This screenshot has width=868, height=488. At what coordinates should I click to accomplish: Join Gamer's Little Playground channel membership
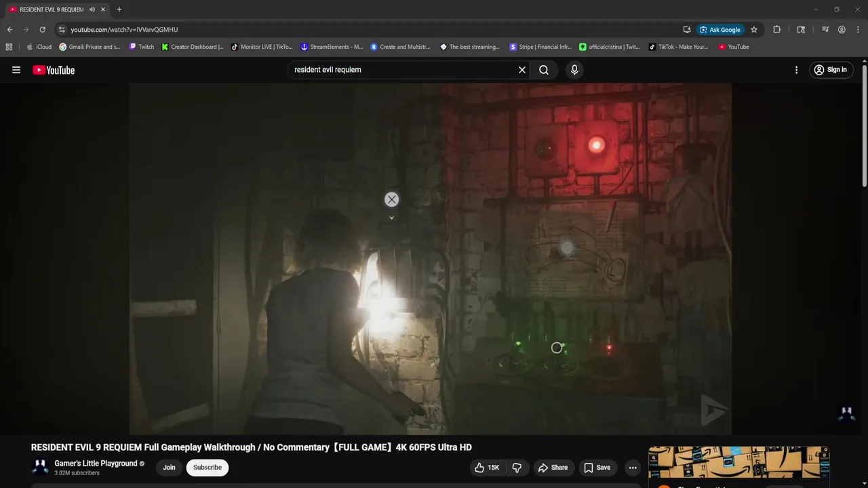point(169,468)
